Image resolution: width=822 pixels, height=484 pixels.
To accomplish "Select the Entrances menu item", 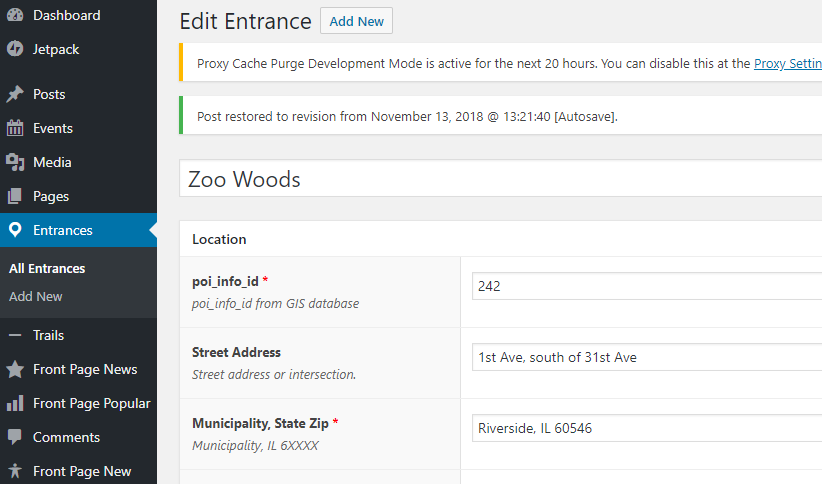I will 79,230.
